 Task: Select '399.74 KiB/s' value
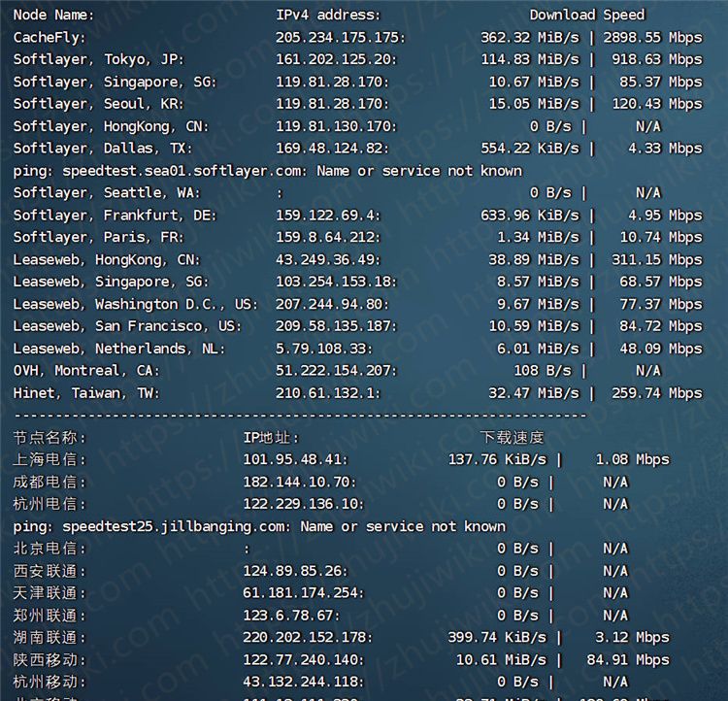[x=497, y=637]
